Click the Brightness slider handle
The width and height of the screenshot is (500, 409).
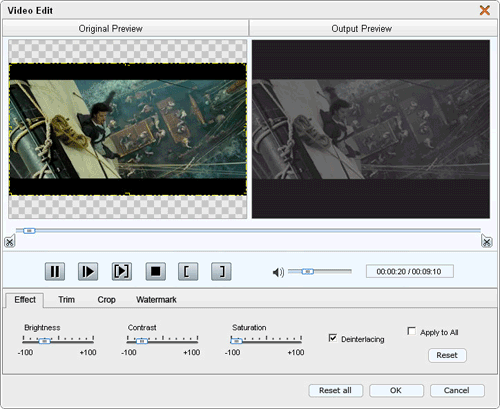44,341
